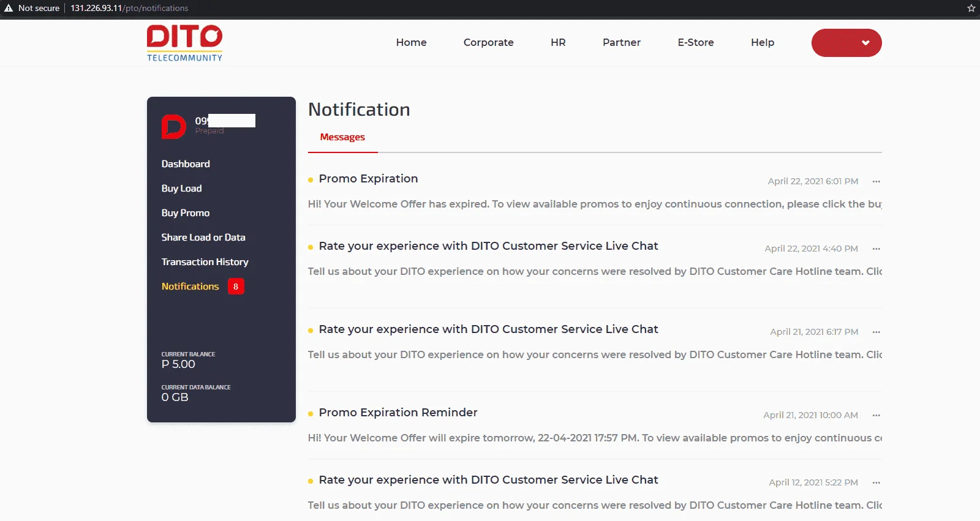Select Share Load or Data
The height and width of the screenshot is (521, 980).
(203, 238)
